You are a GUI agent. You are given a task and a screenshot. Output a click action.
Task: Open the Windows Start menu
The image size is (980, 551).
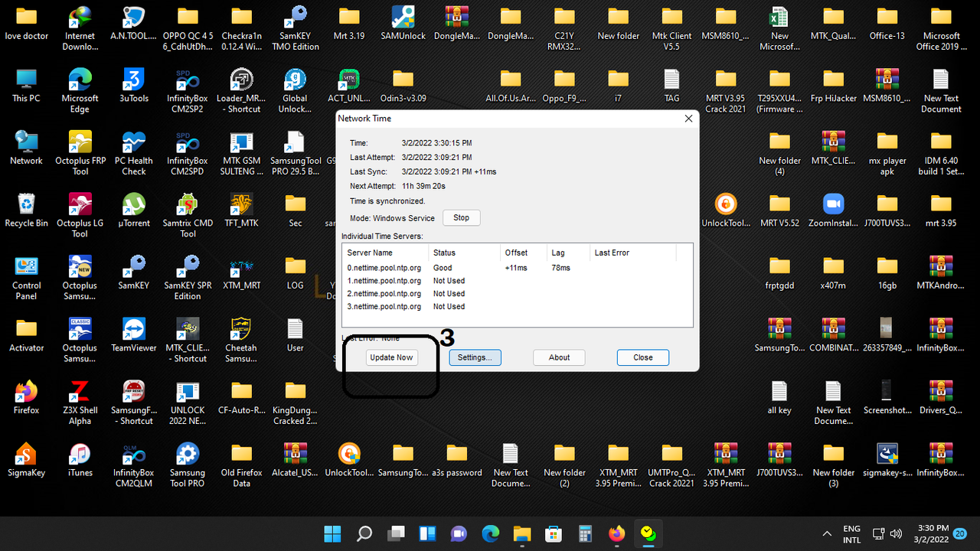click(x=332, y=533)
